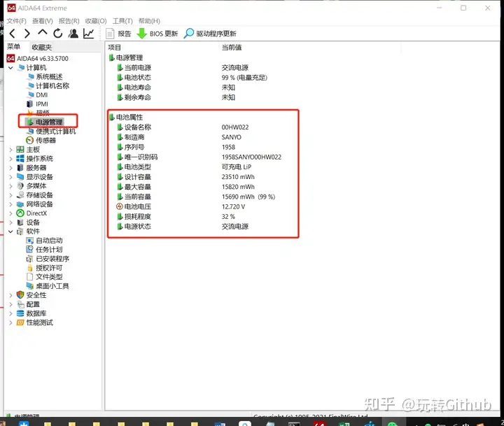Image resolution: width=504 pixels, height=426 pixels.
Task: Expand the DirectX tree node
Action: (x=10, y=213)
